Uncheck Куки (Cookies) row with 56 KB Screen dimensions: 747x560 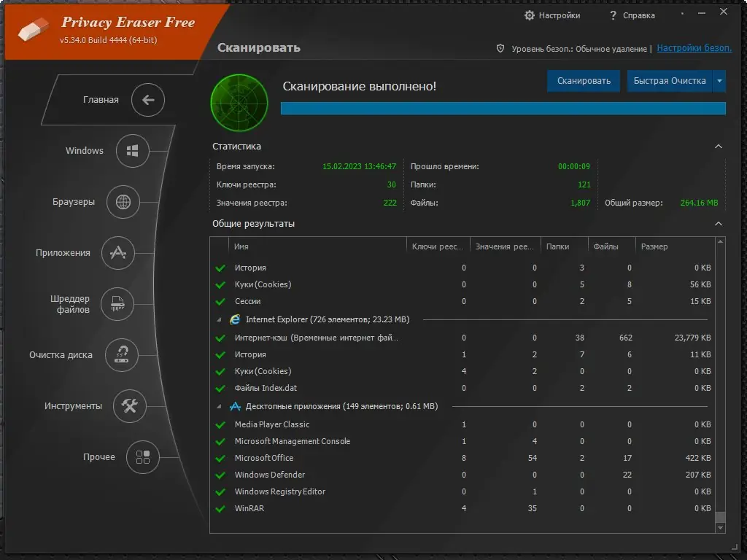pos(220,285)
